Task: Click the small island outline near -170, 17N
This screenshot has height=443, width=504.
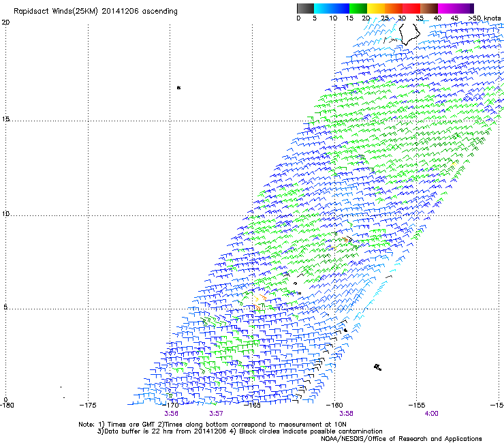Action: tap(178, 87)
